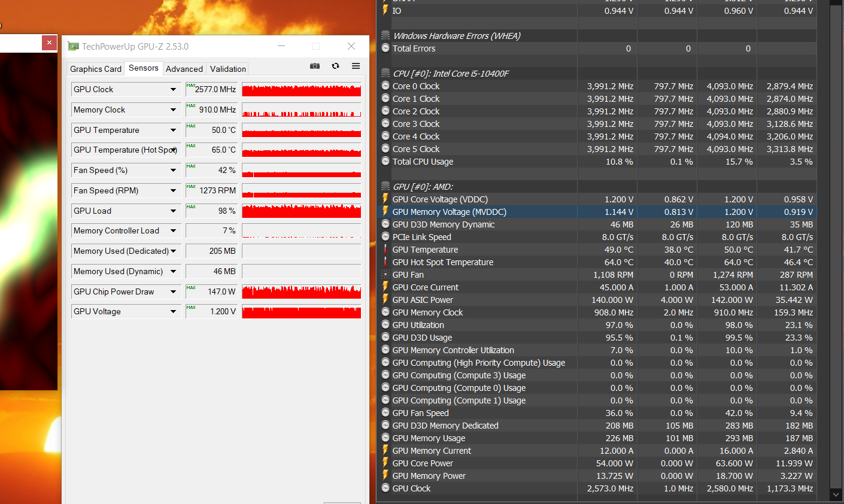Open the GPU Clock sensor dropdown in GPU-Z
The height and width of the screenshot is (504, 844).
click(x=173, y=90)
